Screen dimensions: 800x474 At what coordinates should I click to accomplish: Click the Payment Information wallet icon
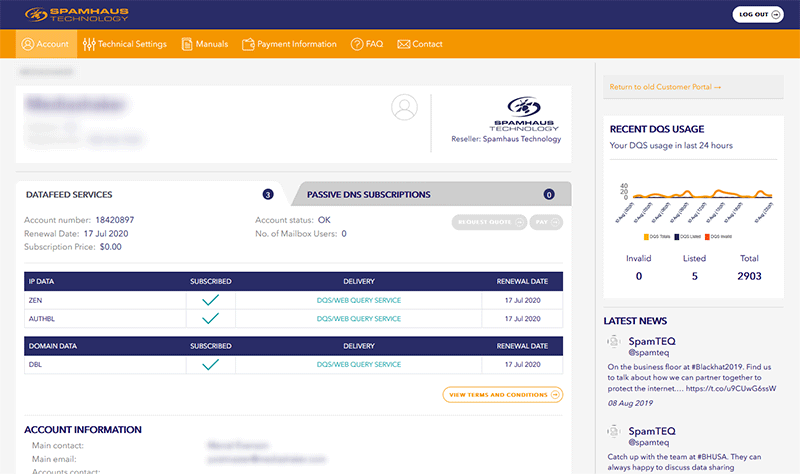click(248, 44)
